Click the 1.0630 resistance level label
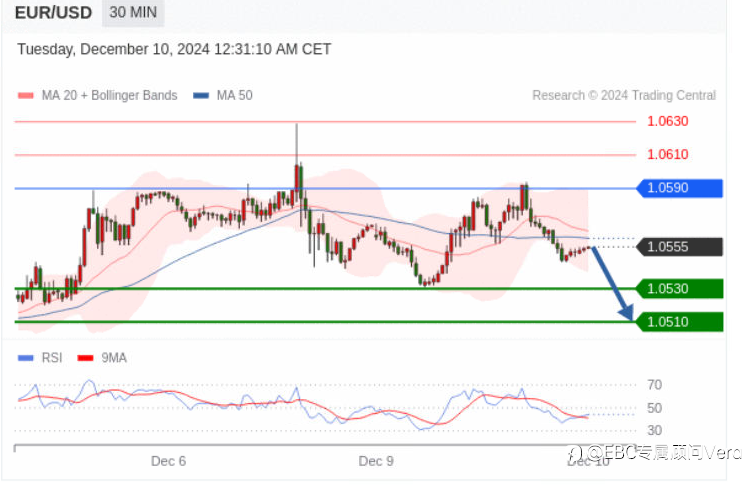751x486 pixels. pos(667,122)
